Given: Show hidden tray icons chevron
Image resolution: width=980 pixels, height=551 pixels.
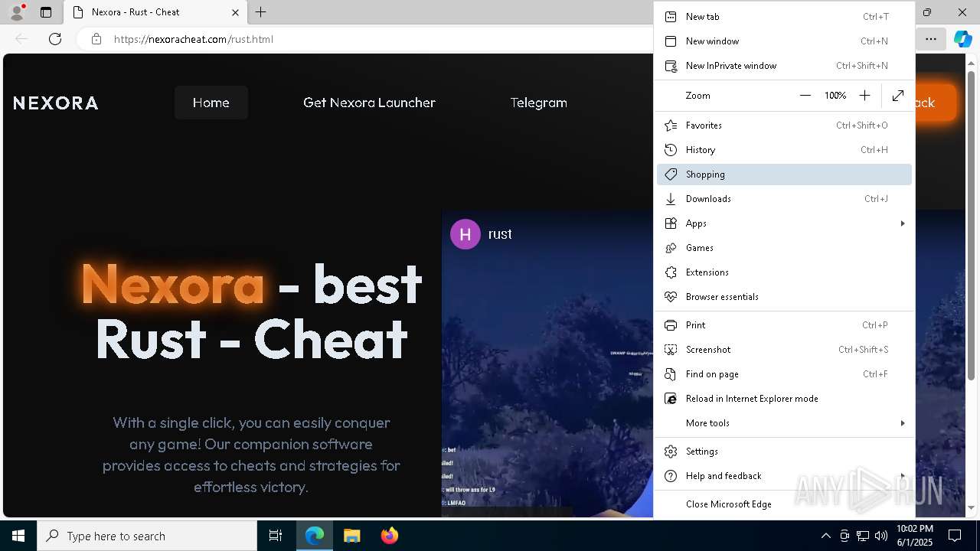Looking at the screenshot, I should [825, 536].
